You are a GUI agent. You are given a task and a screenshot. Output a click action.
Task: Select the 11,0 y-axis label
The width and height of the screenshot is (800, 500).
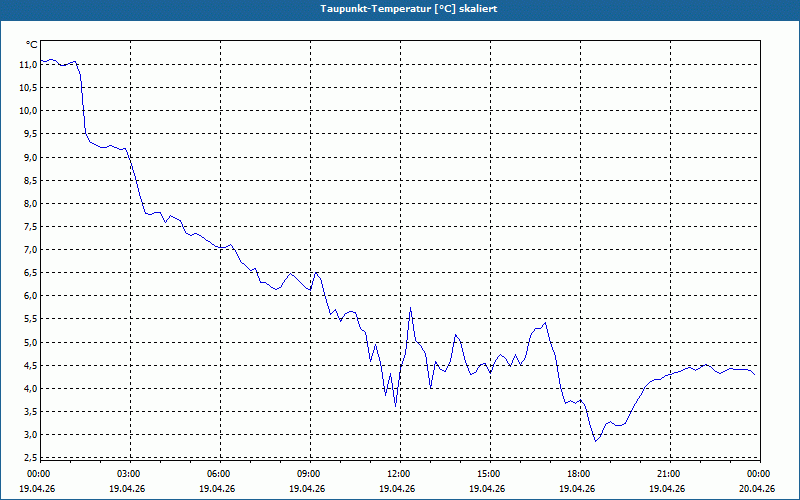(x=29, y=64)
